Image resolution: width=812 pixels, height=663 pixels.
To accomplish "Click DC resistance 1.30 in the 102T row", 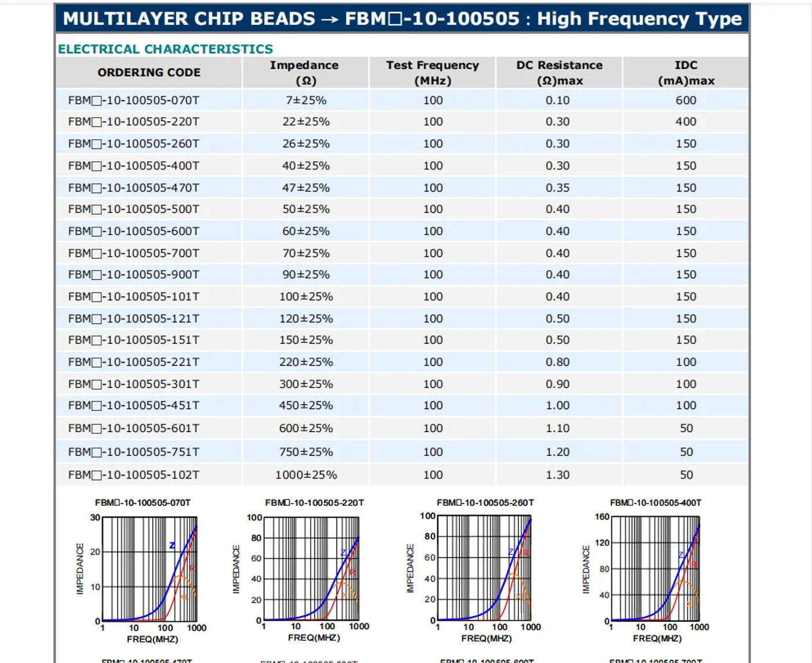I will (x=558, y=475).
